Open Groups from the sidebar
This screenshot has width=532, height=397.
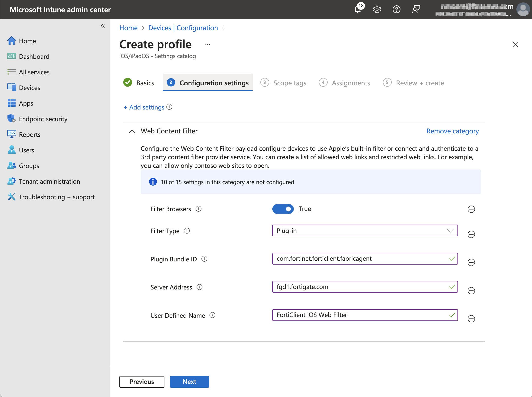pyautogui.click(x=28, y=166)
